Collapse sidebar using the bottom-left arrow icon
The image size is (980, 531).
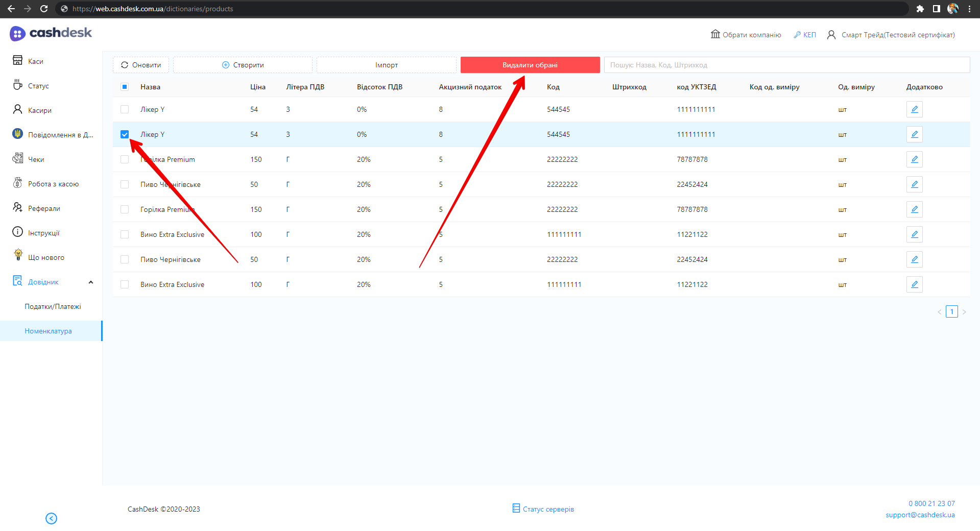[51, 518]
